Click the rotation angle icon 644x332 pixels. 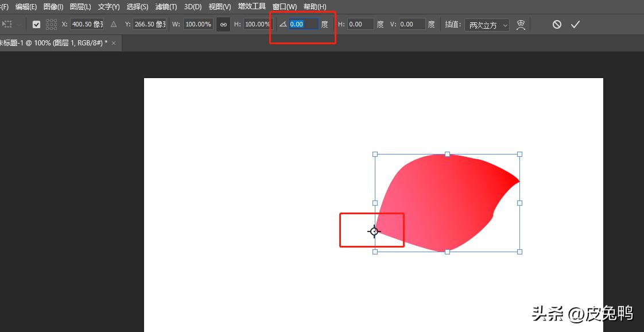point(282,25)
